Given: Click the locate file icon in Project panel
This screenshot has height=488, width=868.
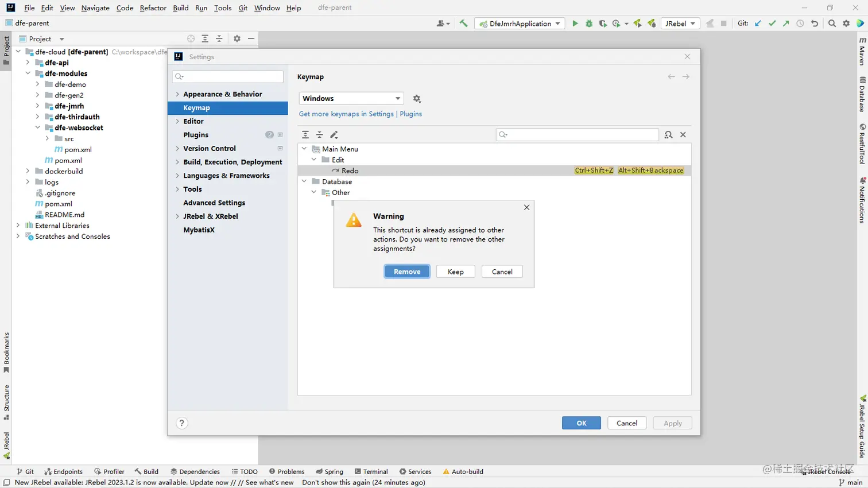Looking at the screenshot, I should 191,38.
